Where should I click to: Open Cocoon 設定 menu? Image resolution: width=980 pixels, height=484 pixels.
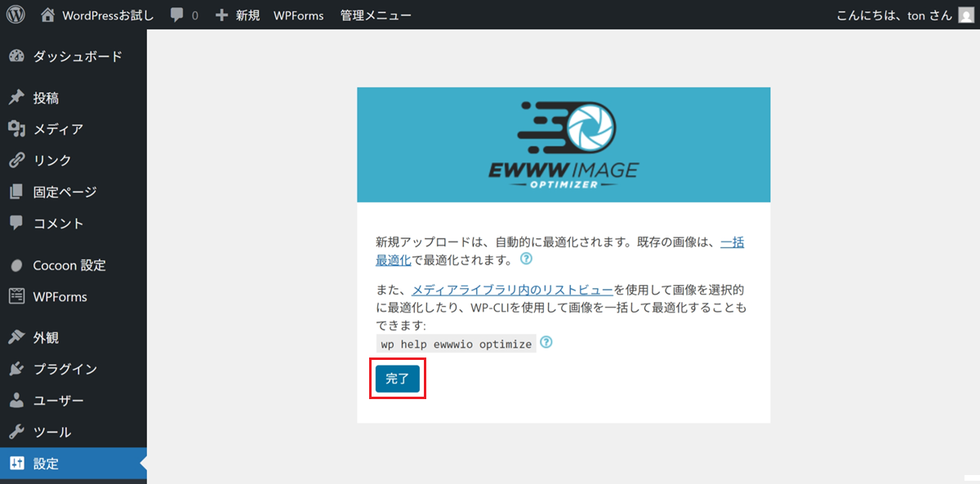point(69,265)
